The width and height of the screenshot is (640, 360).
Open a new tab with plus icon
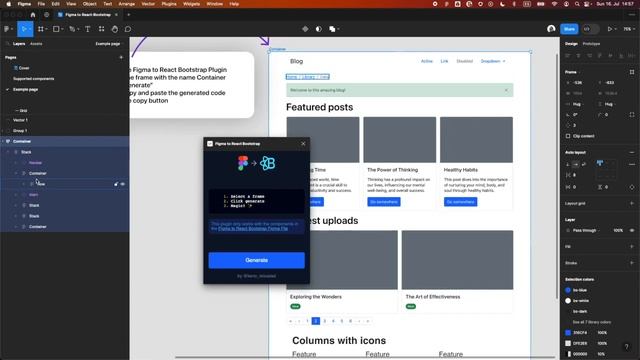point(129,15)
